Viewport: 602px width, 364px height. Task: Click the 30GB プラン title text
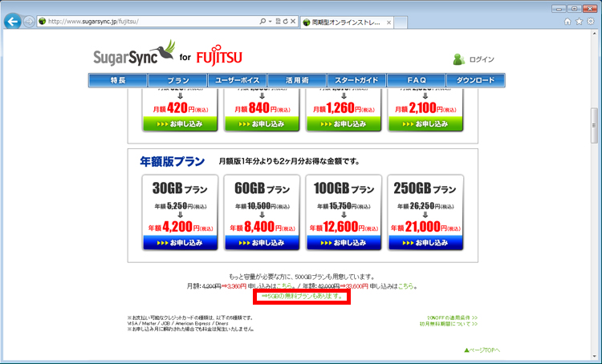coord(180,188)
